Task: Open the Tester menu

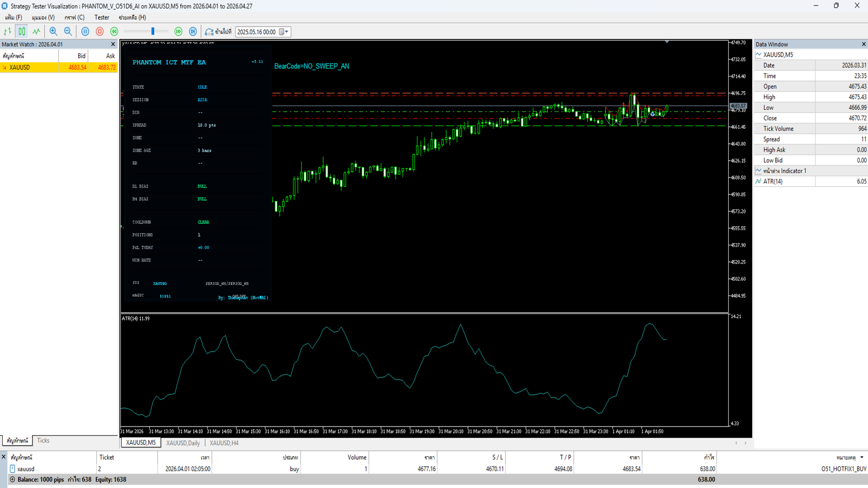Action: point(102,18)
